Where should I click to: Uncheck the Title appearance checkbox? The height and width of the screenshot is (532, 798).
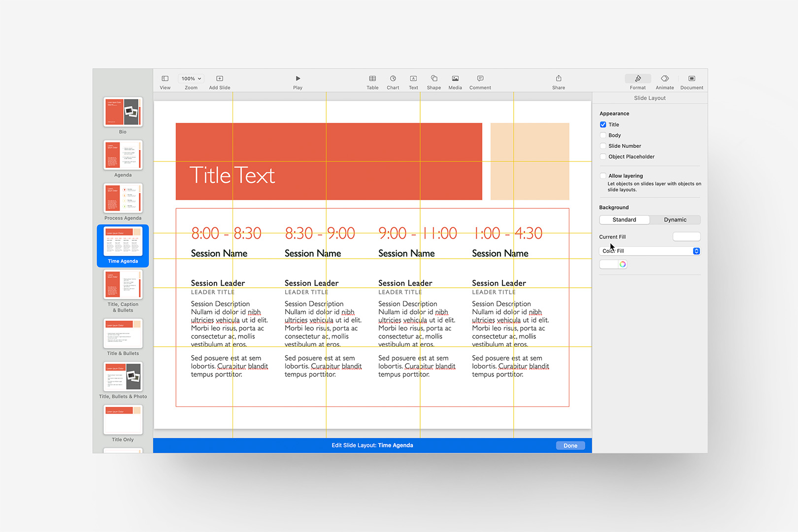[x=603, y=124]
